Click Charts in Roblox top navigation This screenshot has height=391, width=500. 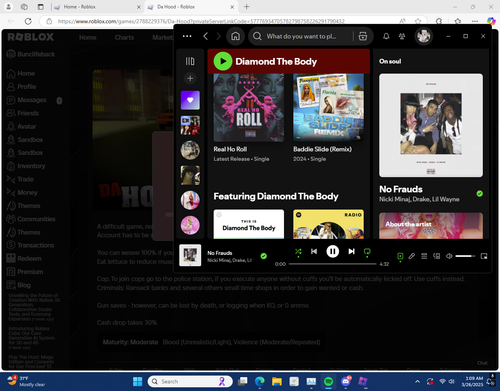coord(124,37)
